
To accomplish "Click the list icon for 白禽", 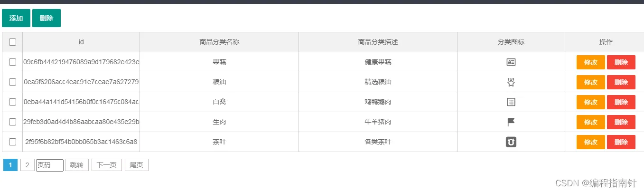I will click(x=511, y=102).
